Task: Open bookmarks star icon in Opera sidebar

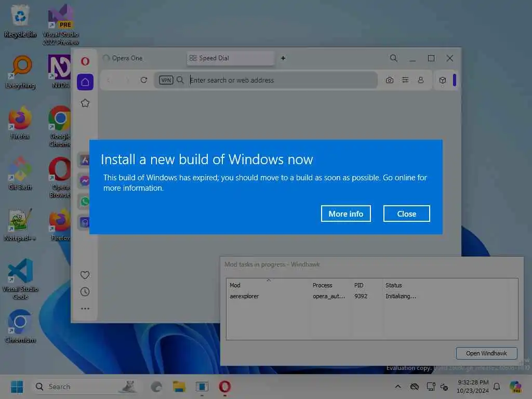Action: [x=85, y=103]
